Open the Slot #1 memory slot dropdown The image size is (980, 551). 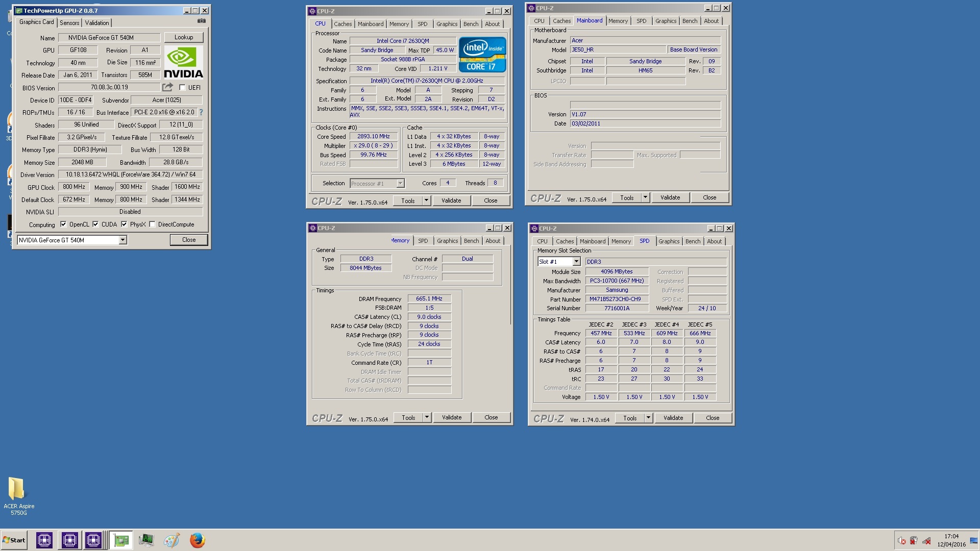[576, 262]
